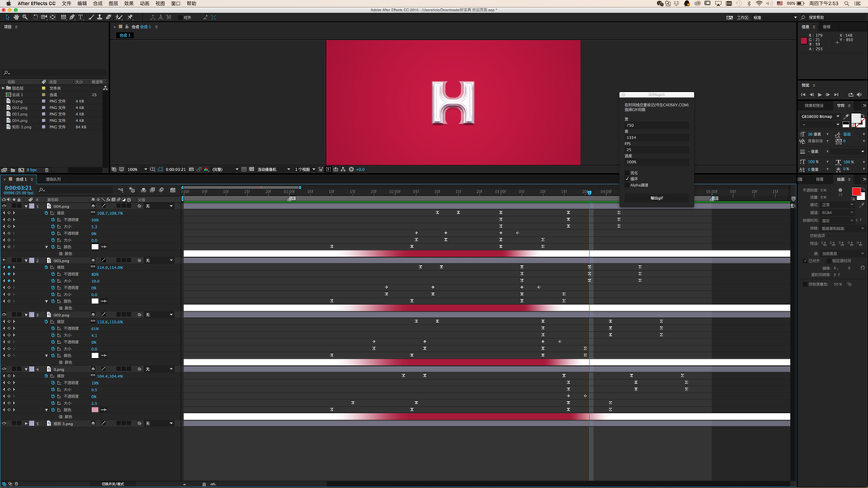Click the 8 bpc color depth button
Screen dimensions: 868x488
(32, 170)
